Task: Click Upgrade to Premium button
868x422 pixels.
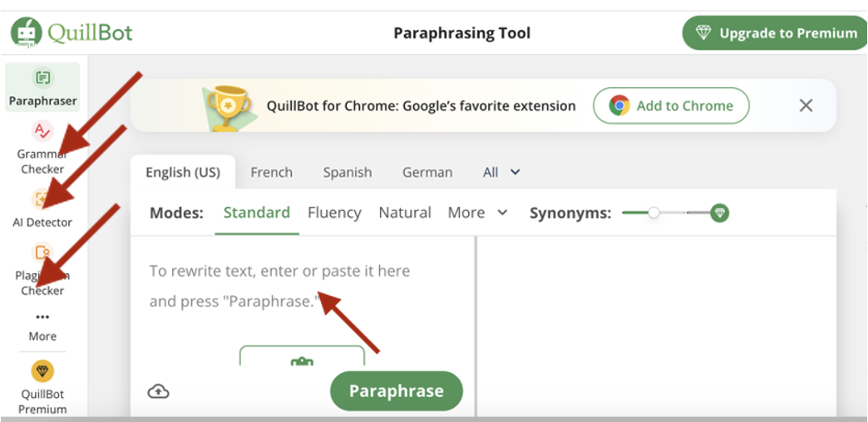Action: coord(775,33)
